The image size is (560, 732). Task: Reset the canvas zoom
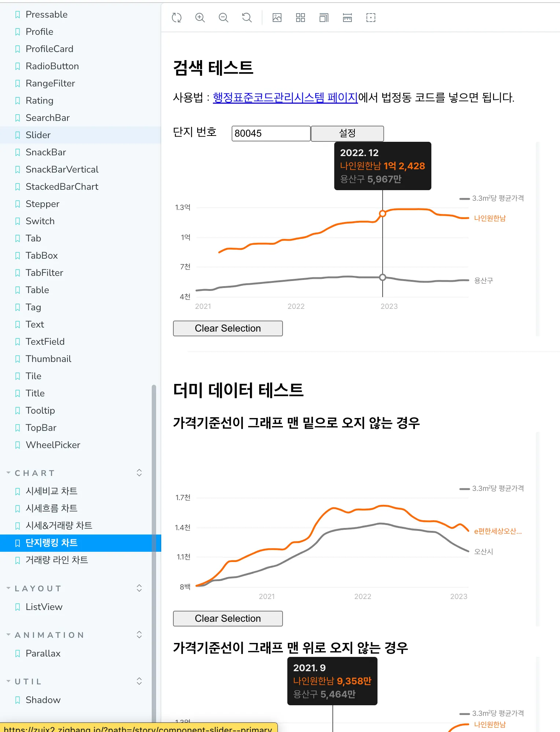tap(247, 17)
